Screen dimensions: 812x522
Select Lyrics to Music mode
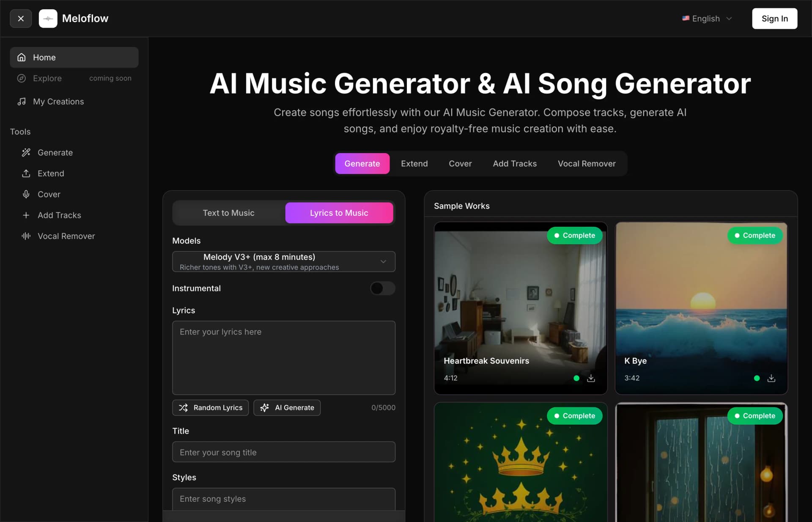[x=339, y=213]
